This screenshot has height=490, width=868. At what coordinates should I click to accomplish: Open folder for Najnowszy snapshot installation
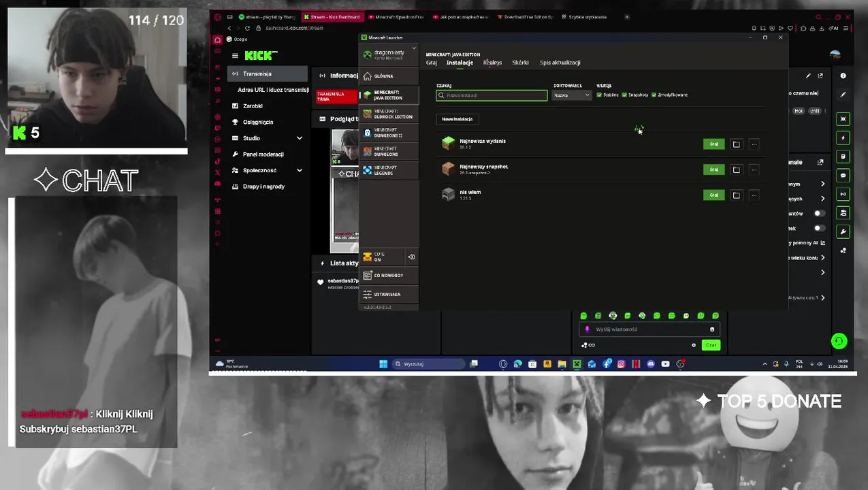(x=736, y=169)
